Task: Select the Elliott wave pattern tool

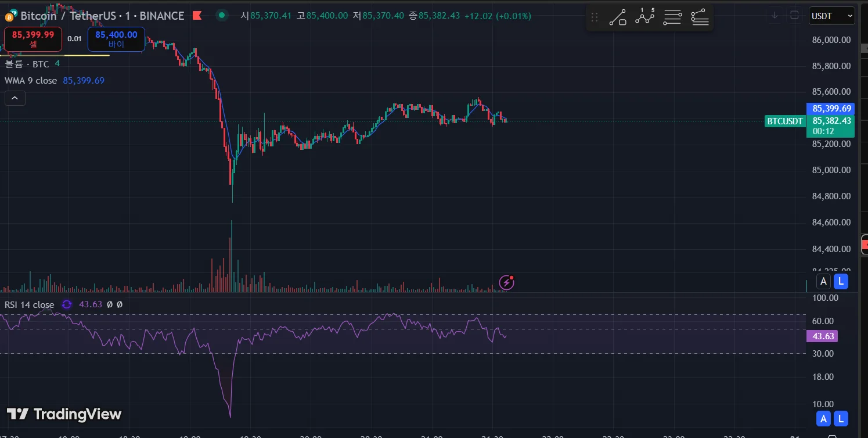Action: point(644,17)
